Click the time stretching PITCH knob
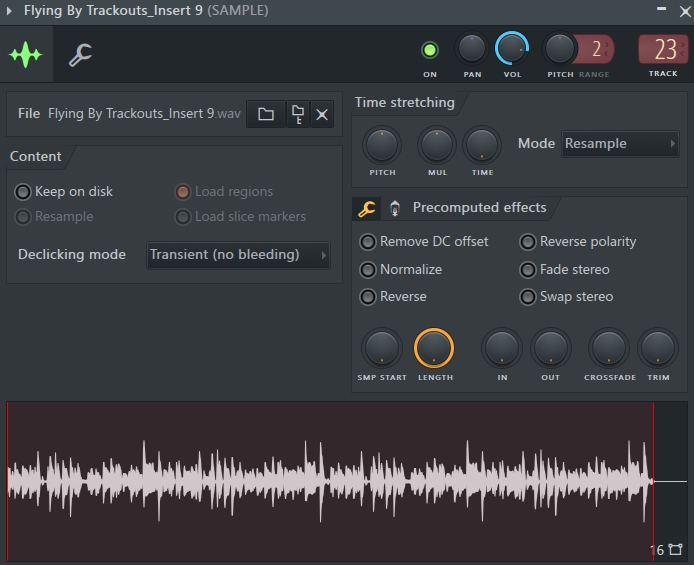 point(382,146)
